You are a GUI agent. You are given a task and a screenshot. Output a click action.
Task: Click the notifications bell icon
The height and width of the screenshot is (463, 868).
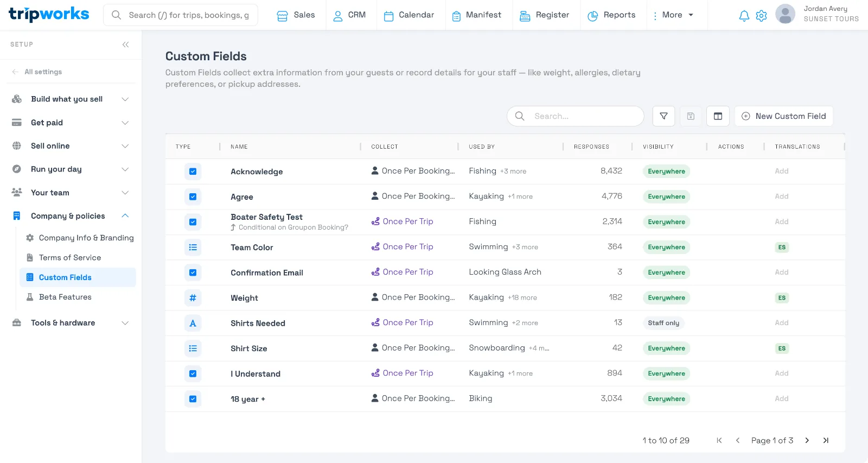tap(744, 16)
